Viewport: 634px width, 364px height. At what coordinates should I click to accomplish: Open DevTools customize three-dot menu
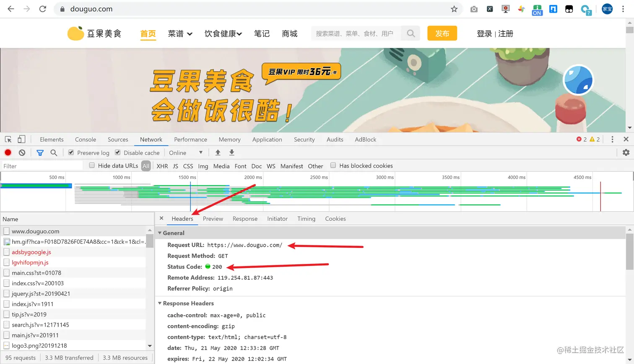612,139
